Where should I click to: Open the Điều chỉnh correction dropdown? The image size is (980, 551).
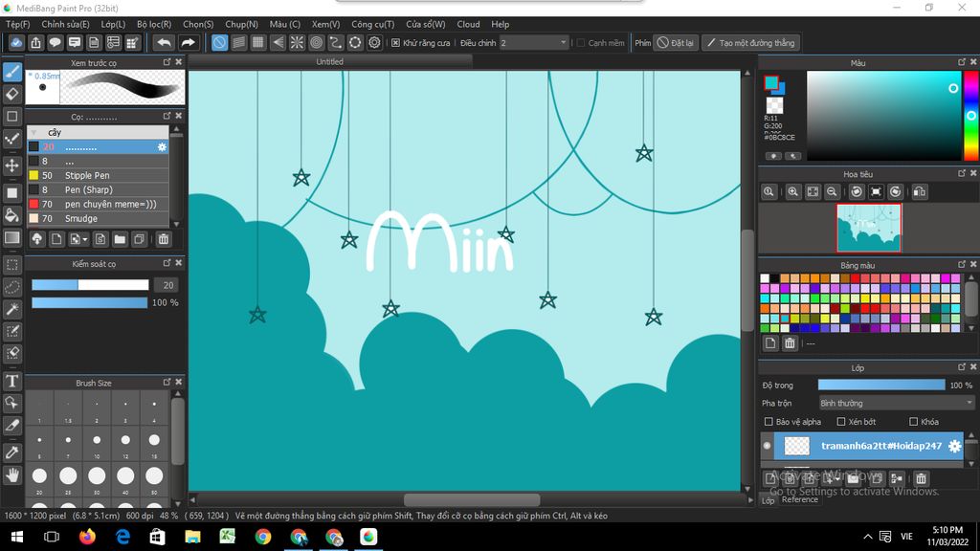click(x=534, y=42)
